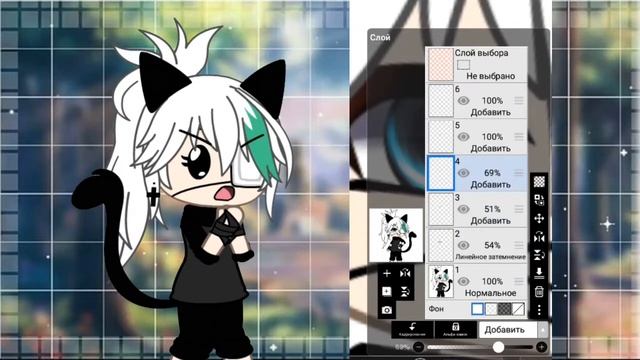Click the large character preview thumbnail
Image resolution: width=640 pixels, height=360 pixels.
point(396,235)
